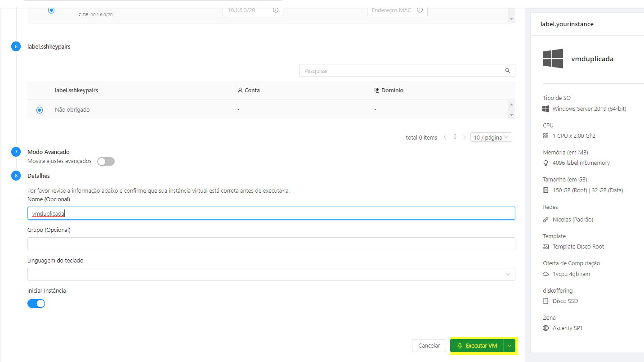Screen dimensions: 644x362
Task: Click the CPU icon beside 1 CPU x 2.00 Ghz
Action: tap(546, 136)
